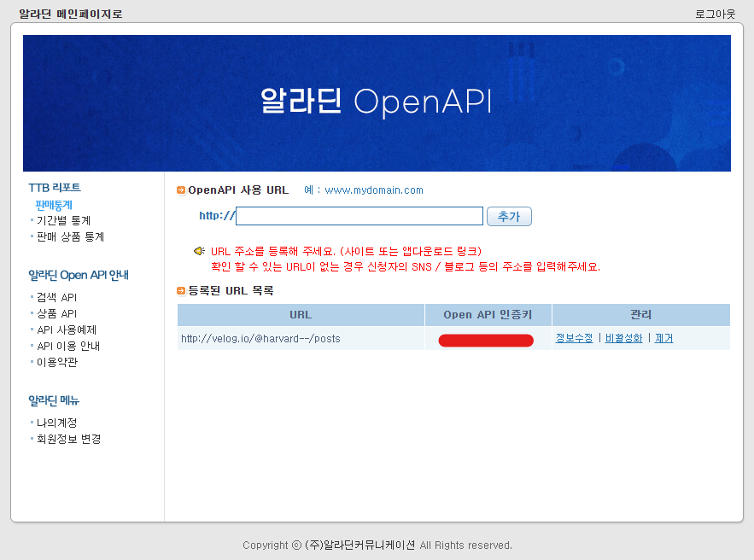Open 회원정보 변경 page
754x560 pixels.
click(x=69, y=439)
